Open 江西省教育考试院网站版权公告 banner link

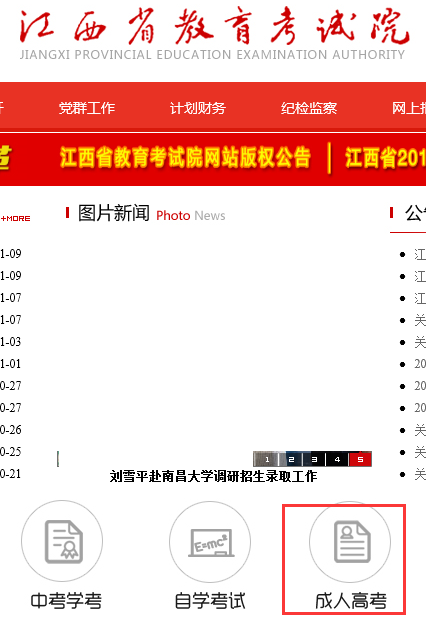point(185,157)
